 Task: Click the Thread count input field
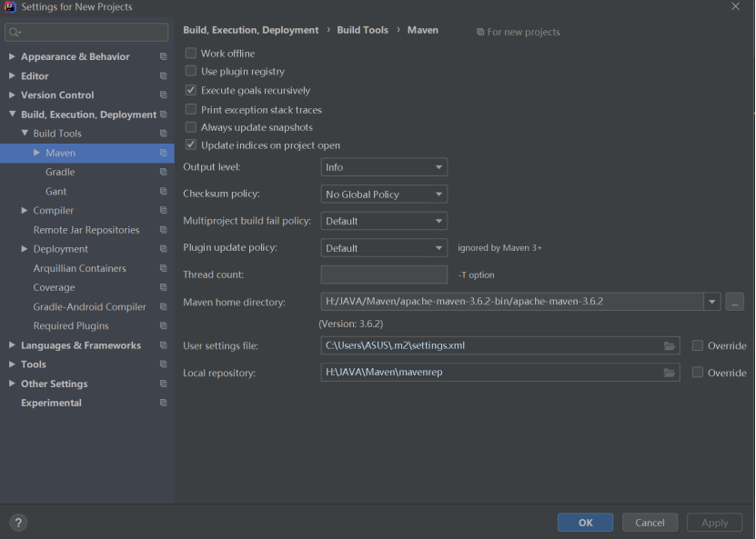pos(384,274)
